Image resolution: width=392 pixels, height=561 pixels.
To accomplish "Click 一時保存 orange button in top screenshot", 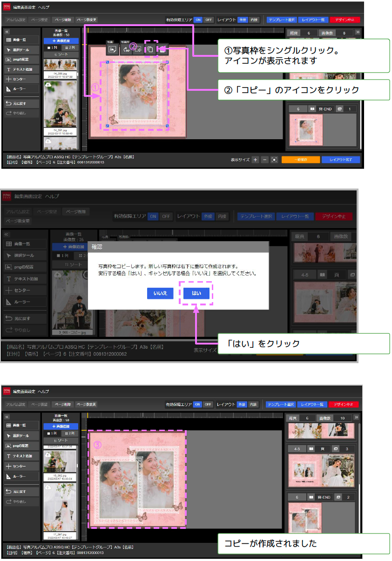I will [300, 160].
